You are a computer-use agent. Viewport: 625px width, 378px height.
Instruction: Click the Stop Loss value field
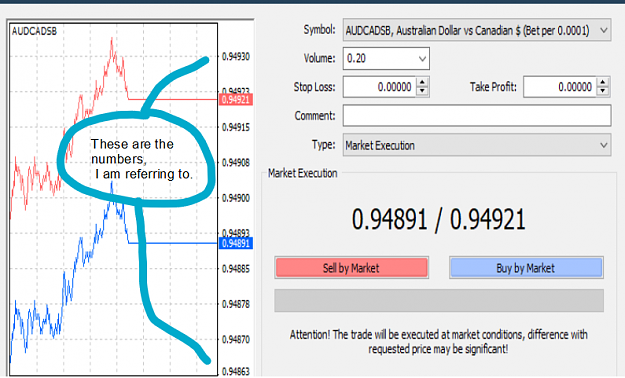click(x=379, y=87)
